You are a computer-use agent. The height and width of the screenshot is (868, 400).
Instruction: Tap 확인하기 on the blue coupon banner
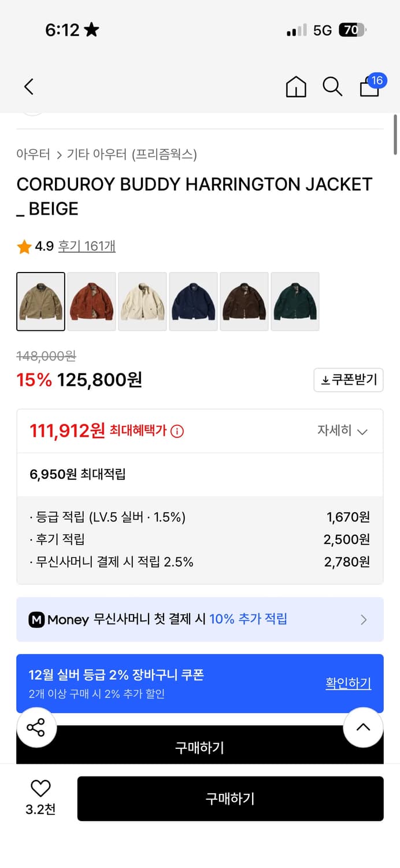coord(348,683)
